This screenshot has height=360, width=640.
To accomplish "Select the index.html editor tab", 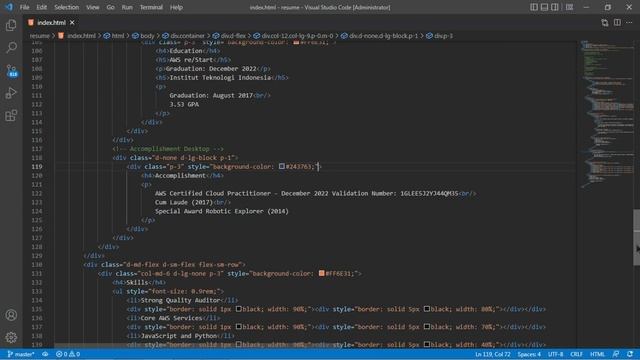I will coord(51,22).
